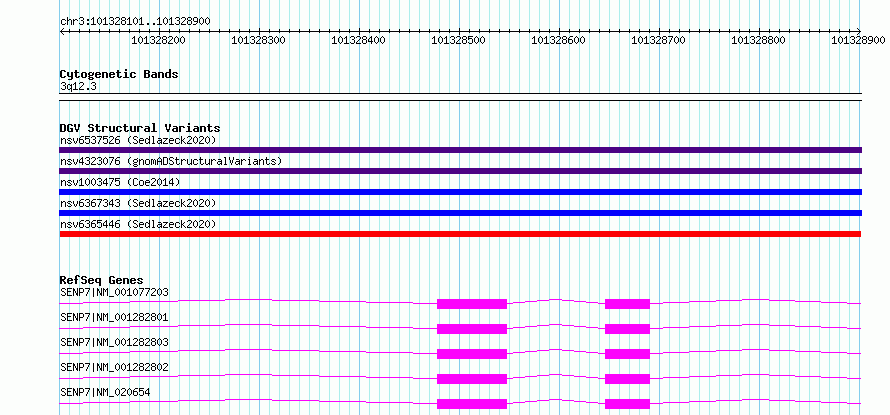The height and width of the screenshot is (415, 890).
Task: Click the wider exon of NM_001282802
Action: pyautogui.click(x=472, y=379)
